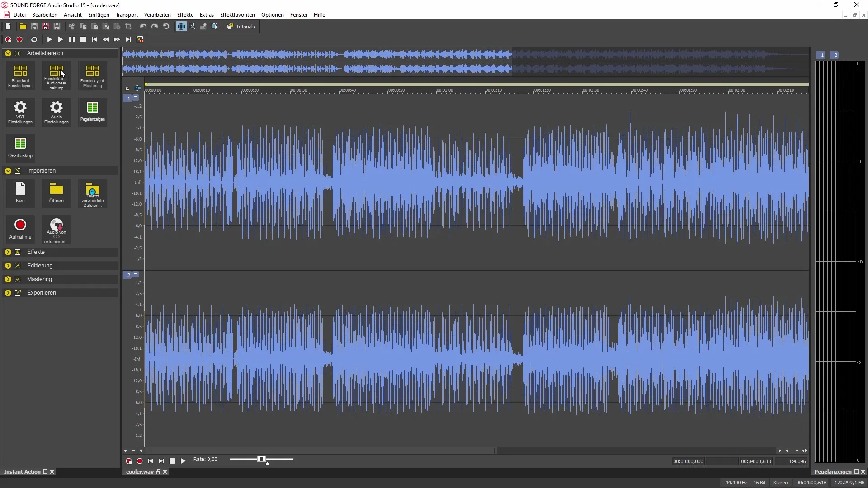Select the Fenster Standard layout icon
The width and height of the screenshot is (868, 488).
20,75
